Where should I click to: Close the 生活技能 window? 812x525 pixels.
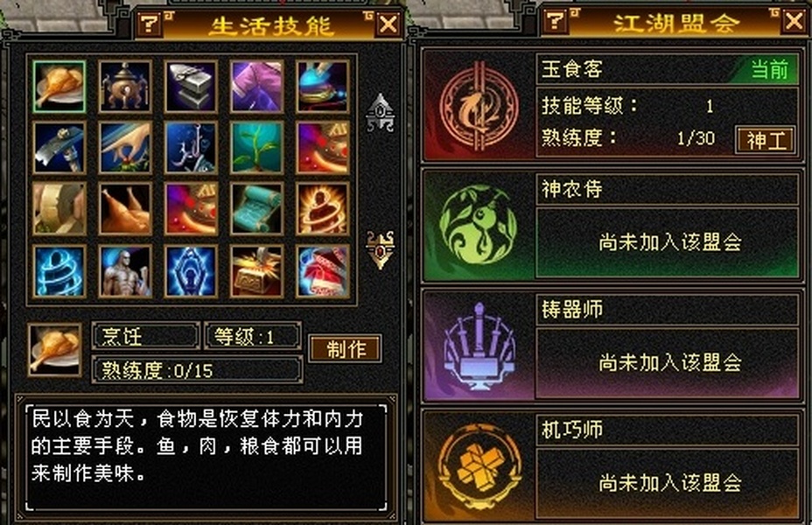click(x=388, y=24)
